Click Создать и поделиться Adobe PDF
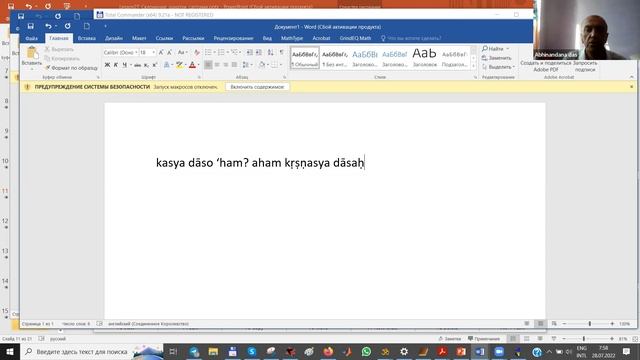This screenshot has height=360, width=640. pos(546,66)
